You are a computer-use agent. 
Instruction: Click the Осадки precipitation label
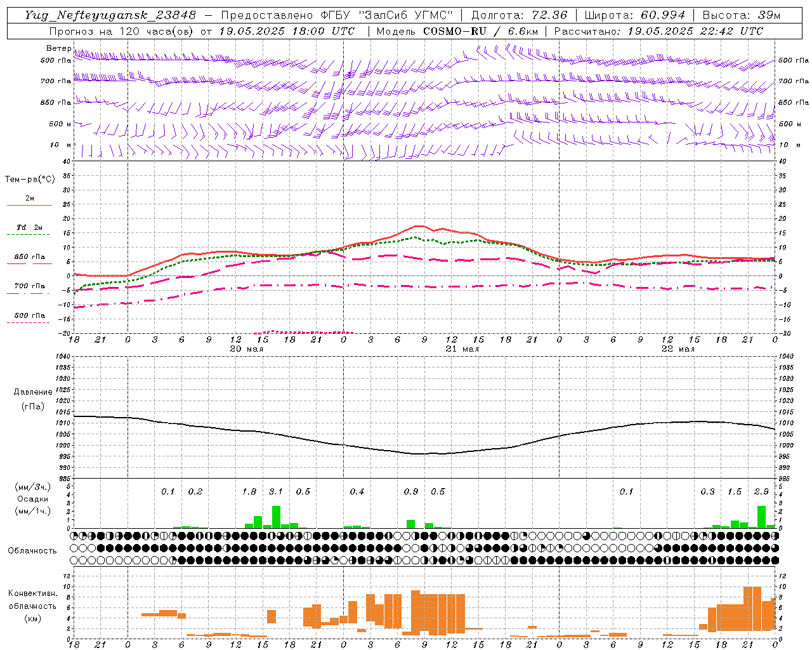[33, 499]
